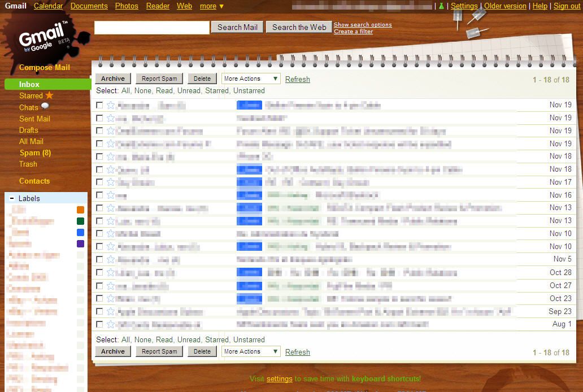Screen dimensions: 583x392
Task: Open Trash folder
Action: [x=28, y=164]
